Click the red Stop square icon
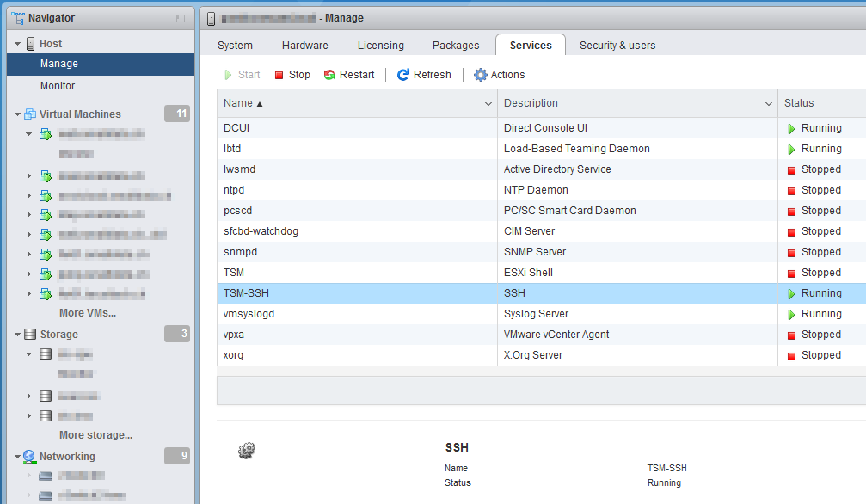The image size is (866, 504). coord(279,75)
